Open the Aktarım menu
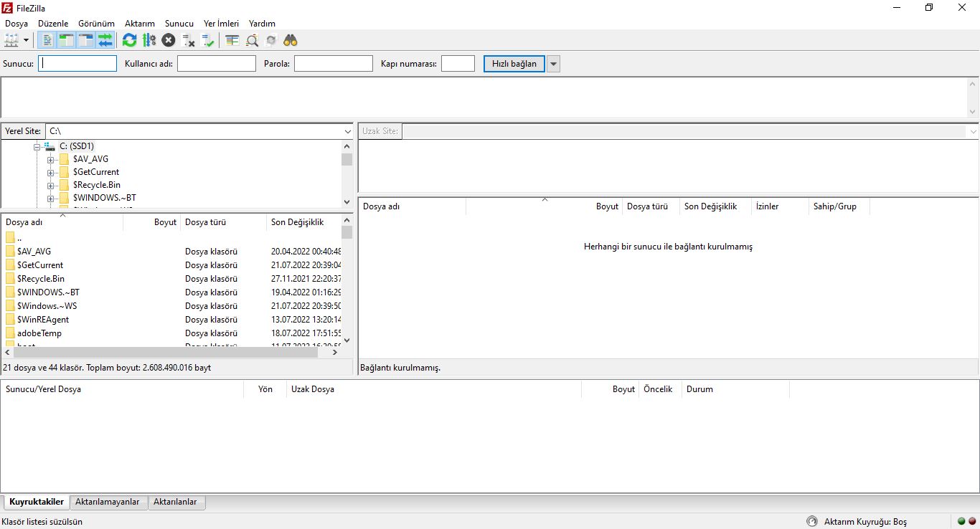Viewport: 980px width, 529px height. [140, 24]
